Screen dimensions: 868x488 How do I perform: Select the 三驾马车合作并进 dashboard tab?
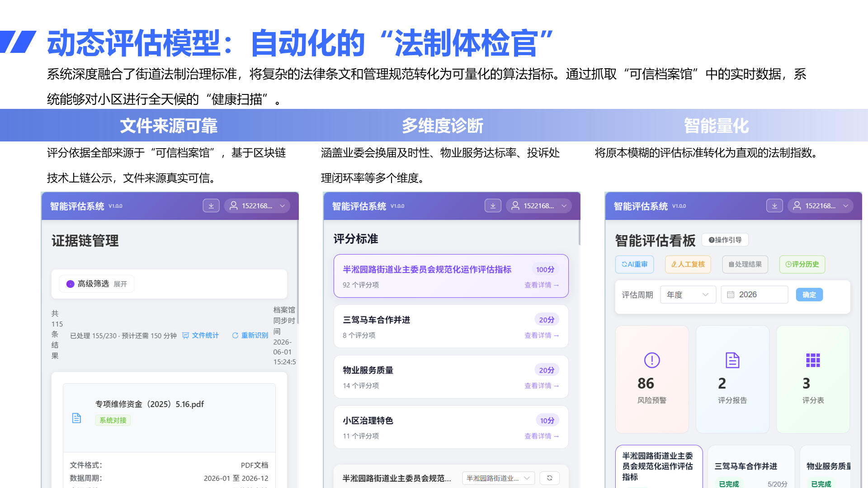click(x=751, y=466)
